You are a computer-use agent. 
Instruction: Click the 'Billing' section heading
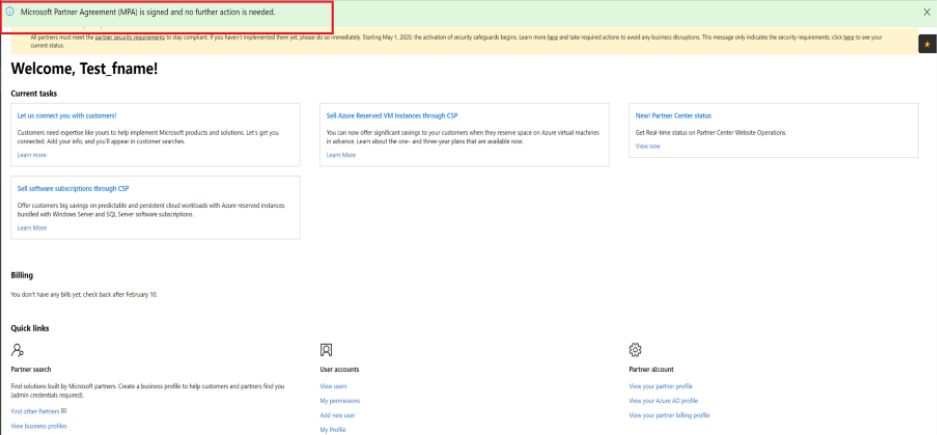[x=22, y=275]
